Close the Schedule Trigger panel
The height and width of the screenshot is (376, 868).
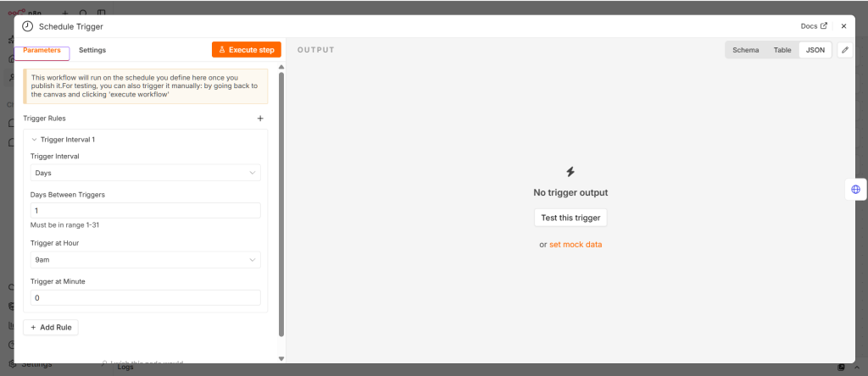[x=843, y=26]
